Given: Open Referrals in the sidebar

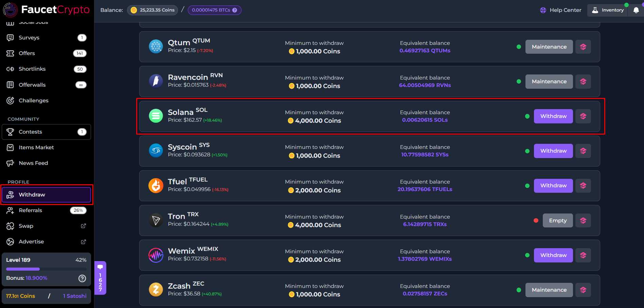Looking at the screenshot, I should pos(46,210).
